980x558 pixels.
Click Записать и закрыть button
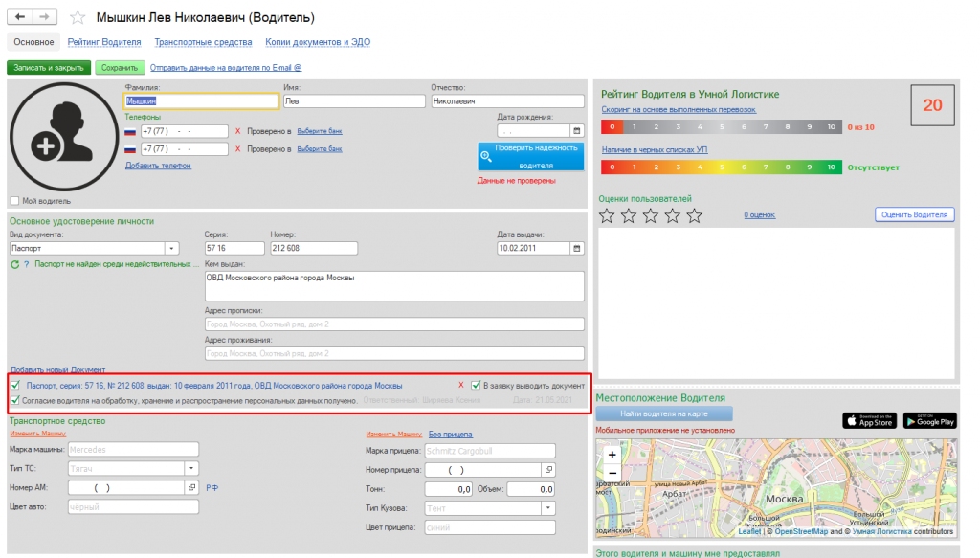(49, 68)
